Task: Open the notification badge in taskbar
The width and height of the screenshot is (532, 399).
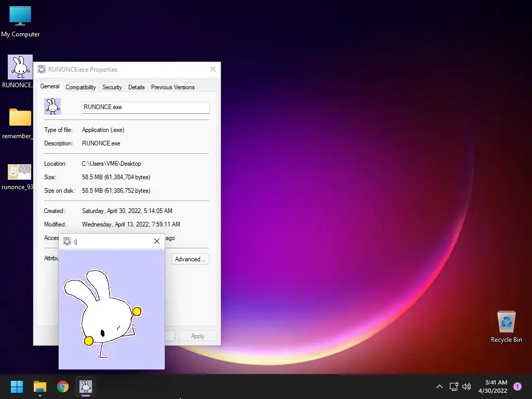Action: 517,387
